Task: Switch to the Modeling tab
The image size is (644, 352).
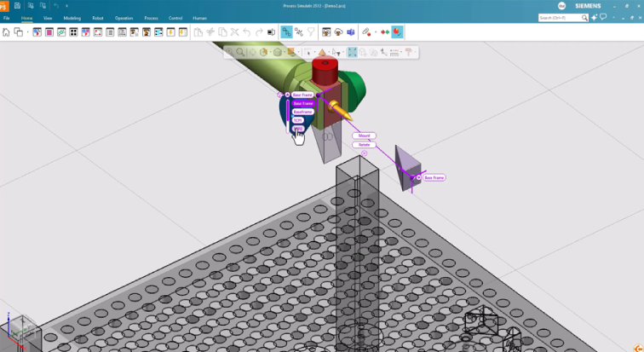Action: click(x=72, y=17)
